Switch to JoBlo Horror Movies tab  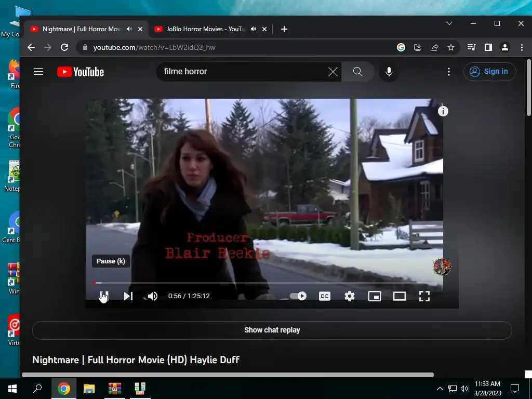[206, 29]
